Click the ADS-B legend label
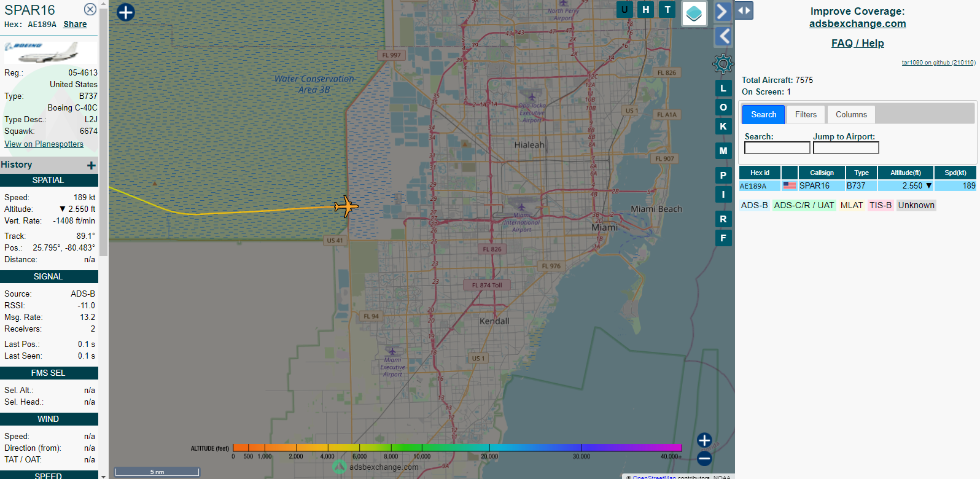This screenshot has width=980, height=479. pos(754,205)
